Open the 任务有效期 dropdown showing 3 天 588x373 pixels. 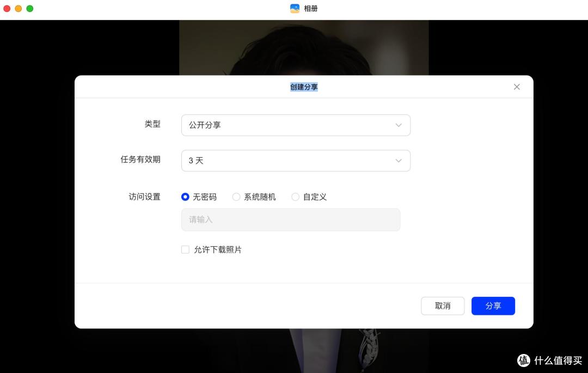pos(296,160)
